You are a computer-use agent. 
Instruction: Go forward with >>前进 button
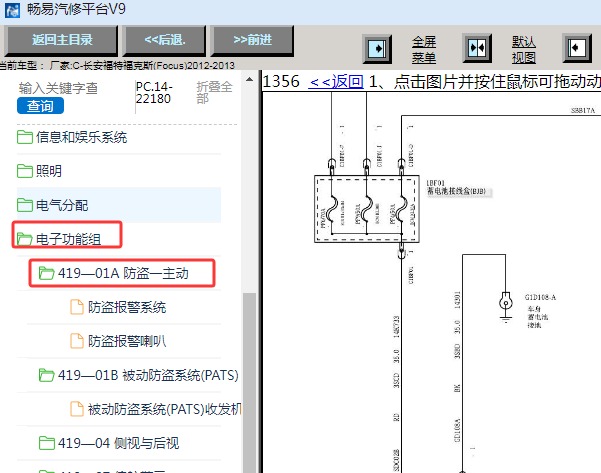pos(252,40)
